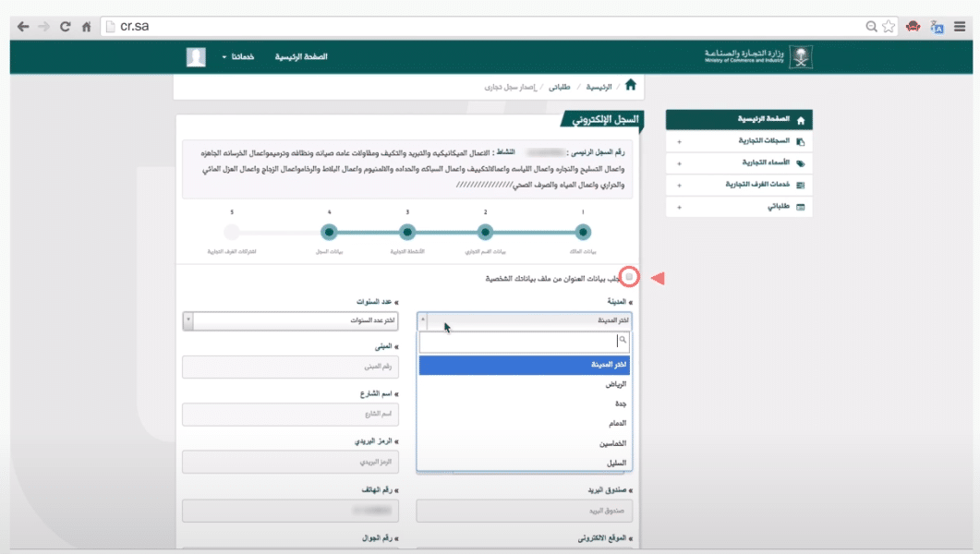The width and height of the screenshot is (980, 554).
Task: Click the user avatar icon in header
Action: click(x=196, y=57)
